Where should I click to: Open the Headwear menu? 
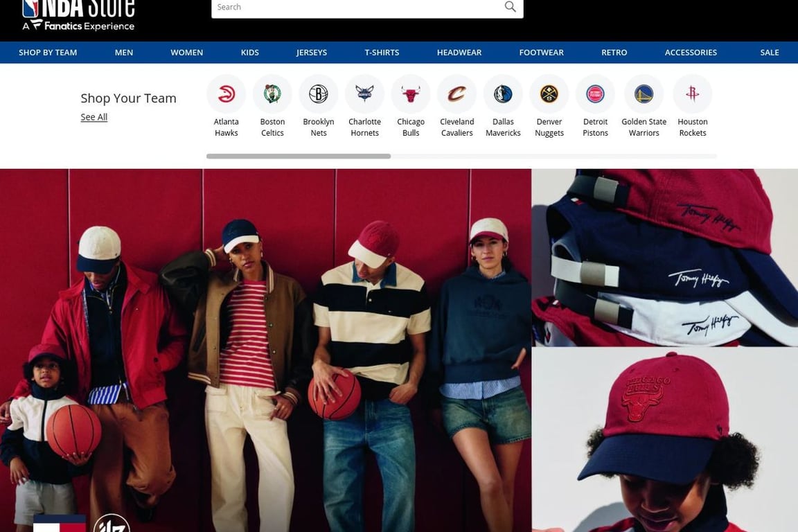459,53
